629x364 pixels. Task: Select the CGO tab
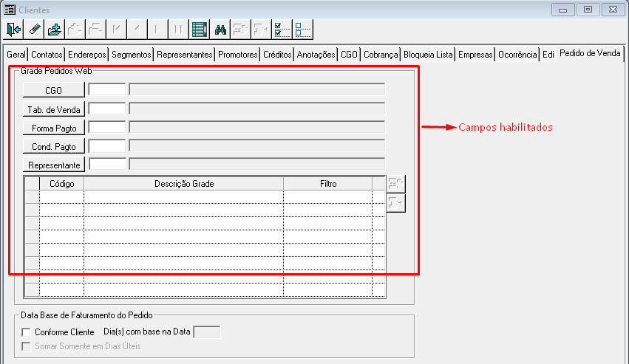coord(349,55)
